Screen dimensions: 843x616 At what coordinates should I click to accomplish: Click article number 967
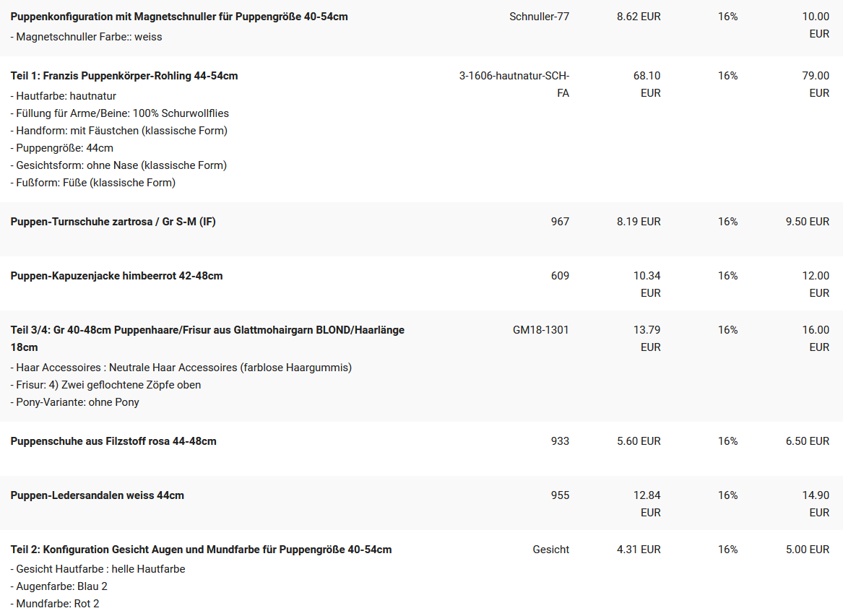tap(560, 222)
